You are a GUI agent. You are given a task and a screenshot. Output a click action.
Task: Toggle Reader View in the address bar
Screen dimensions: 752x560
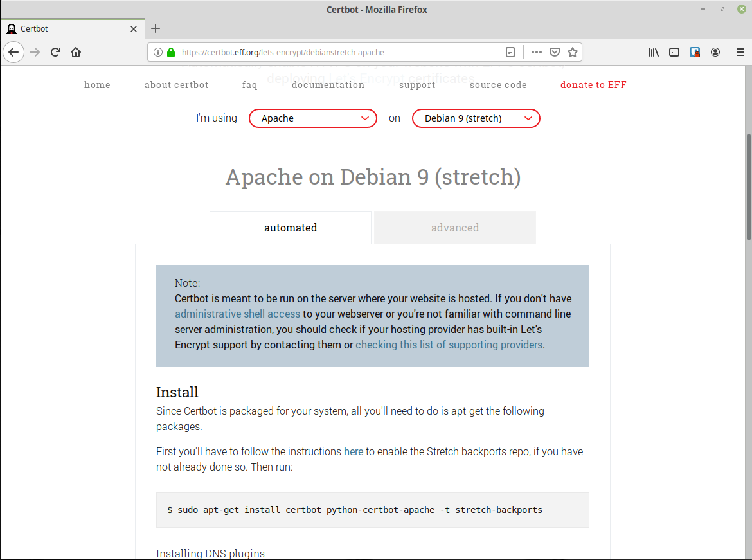(510, 52)
